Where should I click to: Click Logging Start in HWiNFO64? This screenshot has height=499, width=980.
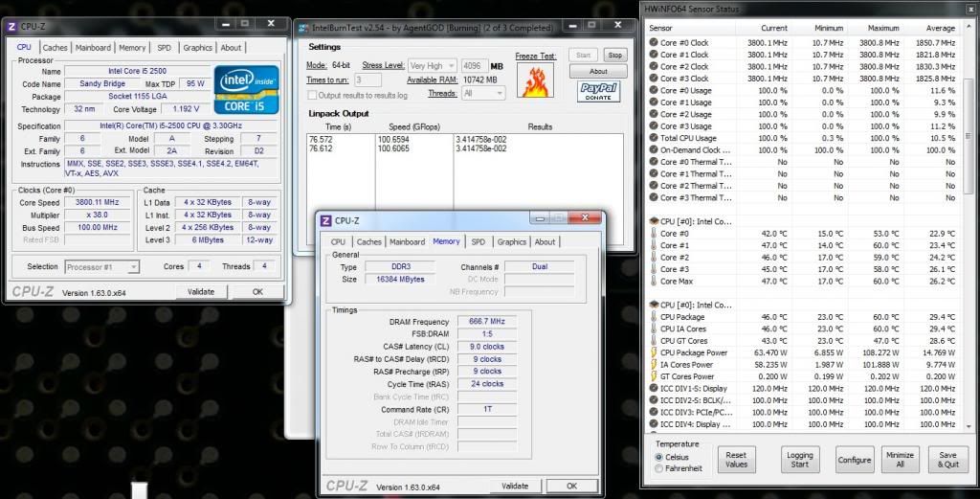[800, 460]
